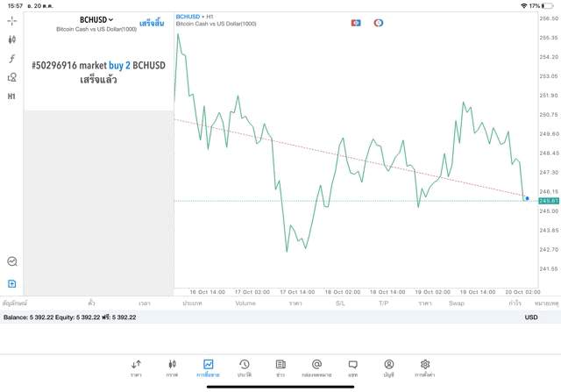Open the แชท chat tab
The image size is (561, 392).
click(x=352, y=368)
